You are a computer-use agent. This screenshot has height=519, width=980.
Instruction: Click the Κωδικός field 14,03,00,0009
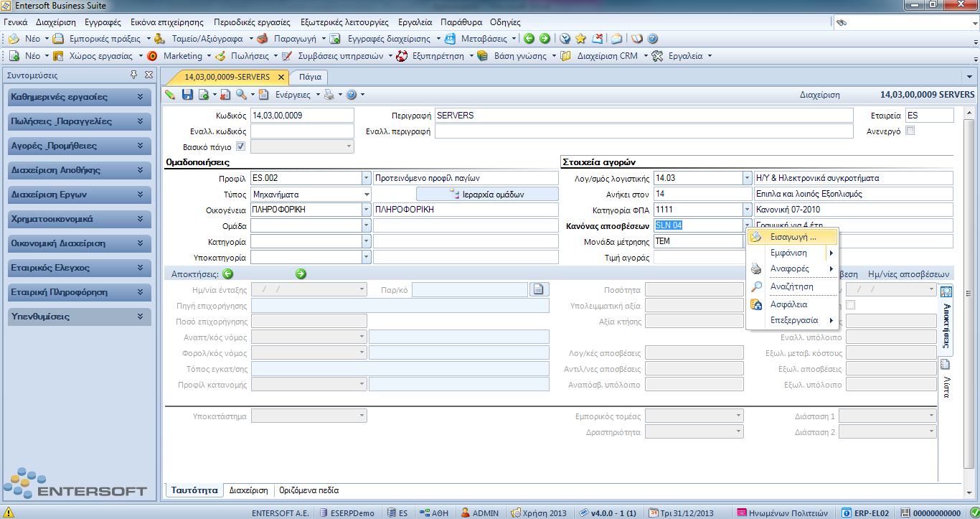coord(302,115)
